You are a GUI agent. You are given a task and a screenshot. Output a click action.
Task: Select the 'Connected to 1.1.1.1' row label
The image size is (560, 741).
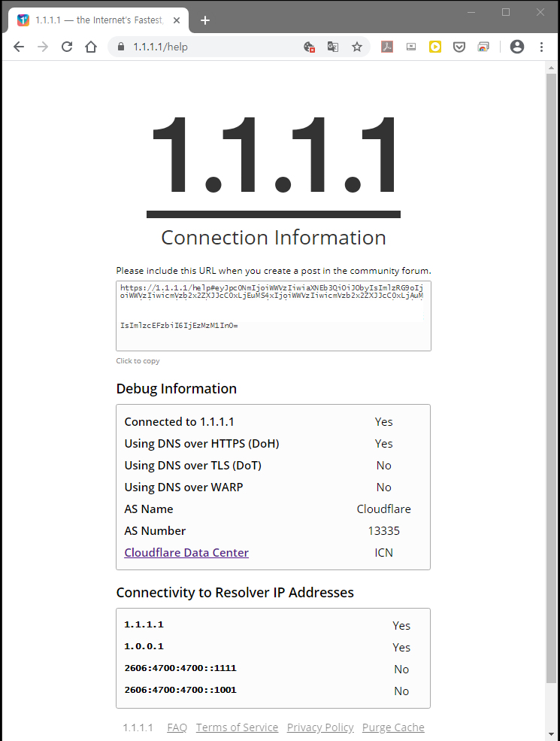pos(179,421)
